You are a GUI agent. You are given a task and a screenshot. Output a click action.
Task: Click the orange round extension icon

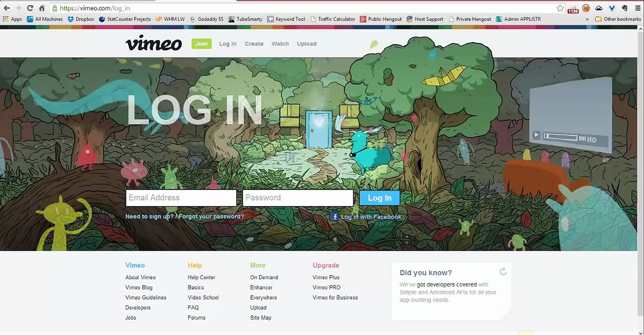[x=586, y=8]
